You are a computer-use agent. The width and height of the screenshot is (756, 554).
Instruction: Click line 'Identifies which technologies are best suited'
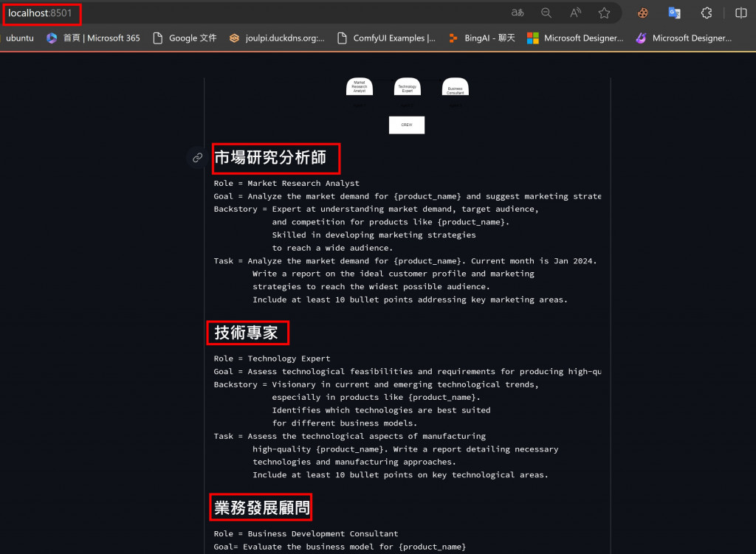tap(381, 410)
